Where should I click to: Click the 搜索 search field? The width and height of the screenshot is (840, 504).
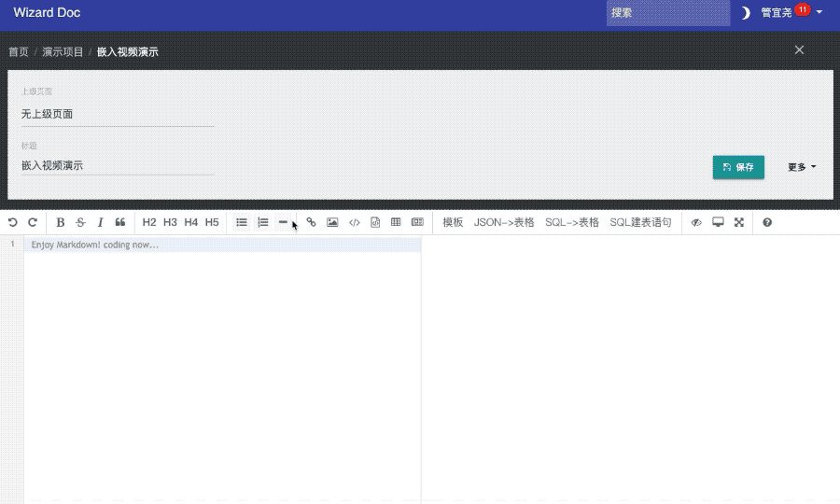[668, 13]
